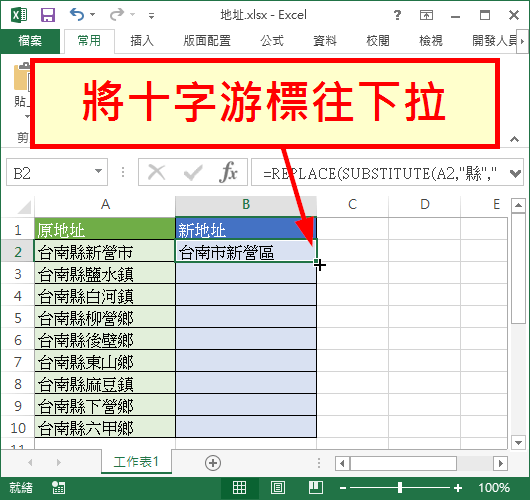Select cell 台南縣柳營鄉
Screen dimensions: 530x500
pos(105,317)
